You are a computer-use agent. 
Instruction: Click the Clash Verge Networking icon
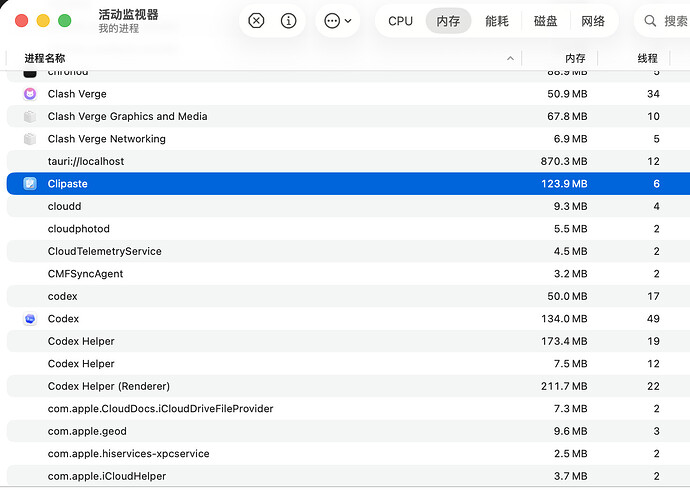pos(30,139)
